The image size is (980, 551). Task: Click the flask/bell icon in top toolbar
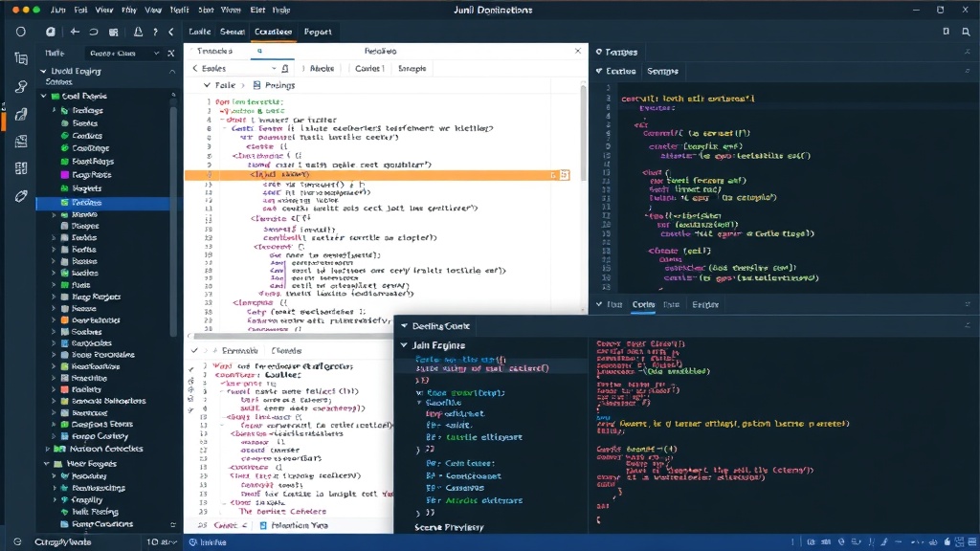(x=138, y=32)
